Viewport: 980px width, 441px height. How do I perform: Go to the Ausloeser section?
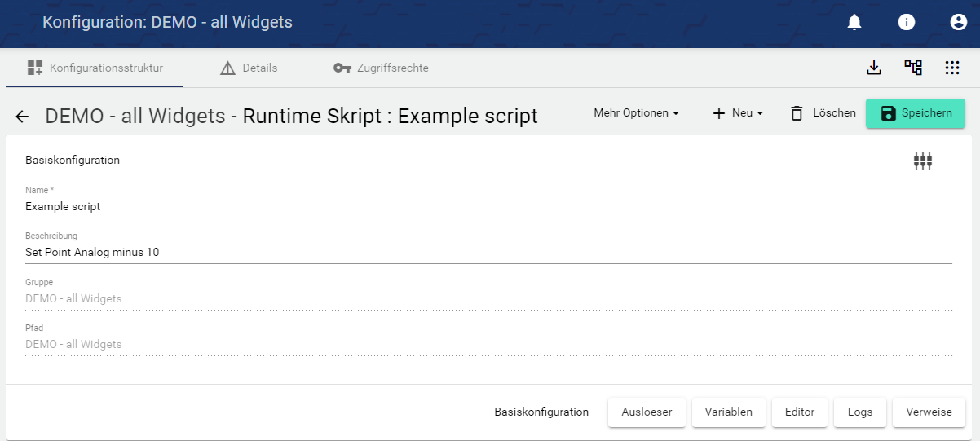coord(647,412)
